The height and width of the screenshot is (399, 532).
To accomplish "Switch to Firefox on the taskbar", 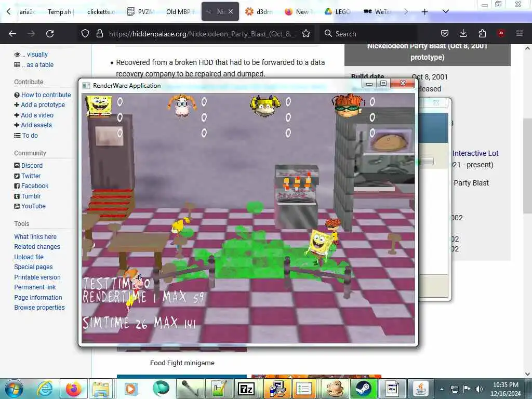I will tap(73, 389).
